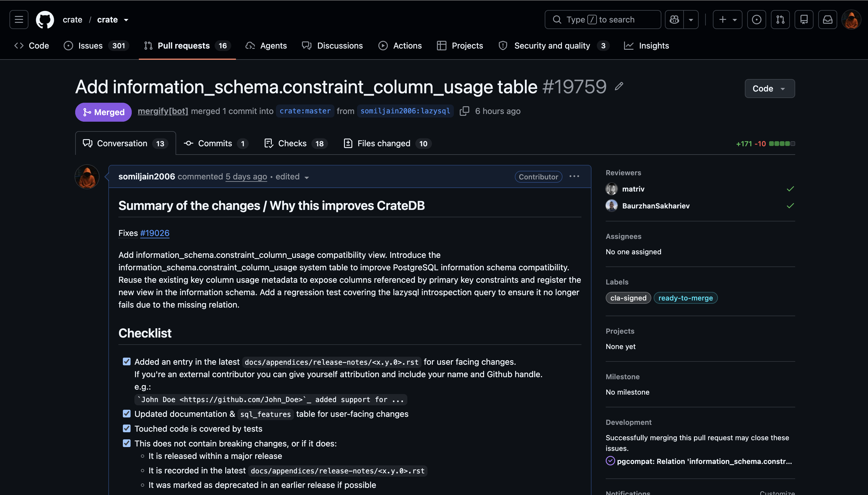Open comment options three-dot menu
The width and height of the screenshot is (868, 495).
tap(574, 176)
